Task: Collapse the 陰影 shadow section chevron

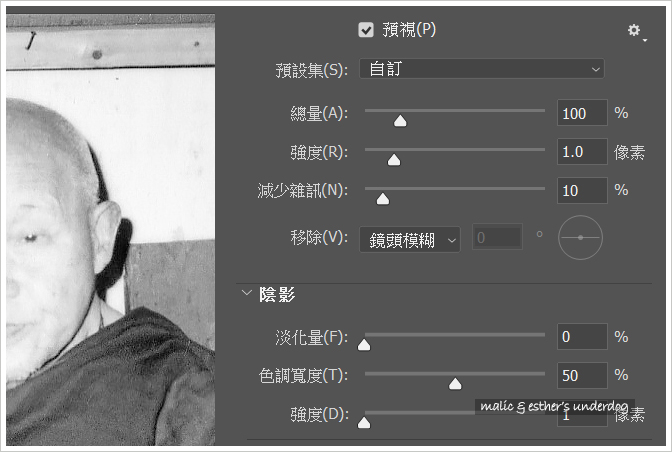Action: click(x=246, y=293)
